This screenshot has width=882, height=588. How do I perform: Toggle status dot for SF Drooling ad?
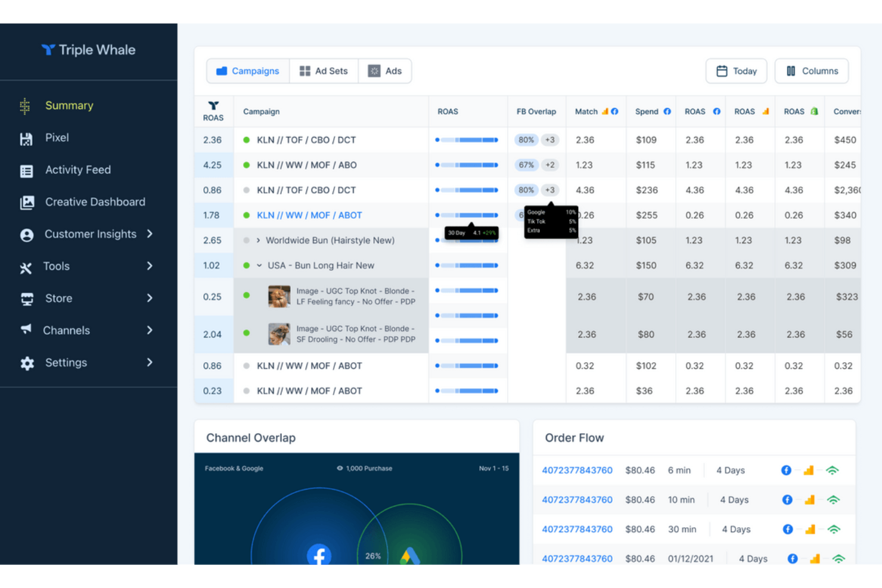pyautogui.click(x=246, y=332)
